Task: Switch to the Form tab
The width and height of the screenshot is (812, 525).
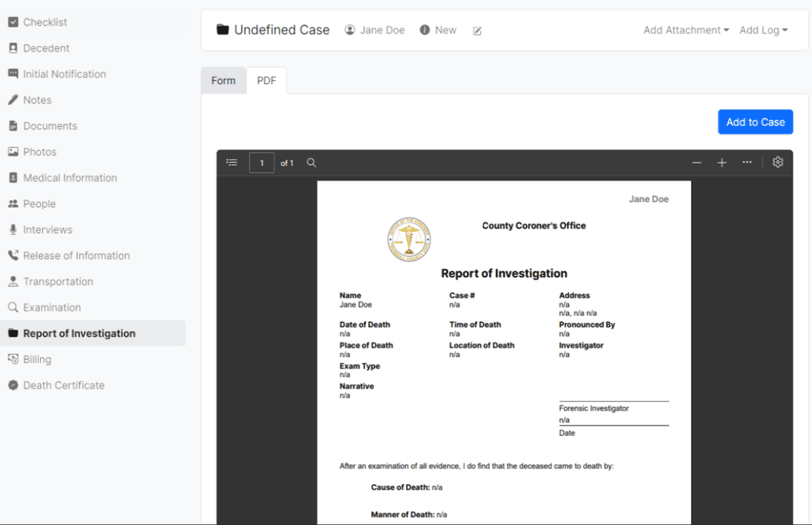Action: (x=223, y=81)
